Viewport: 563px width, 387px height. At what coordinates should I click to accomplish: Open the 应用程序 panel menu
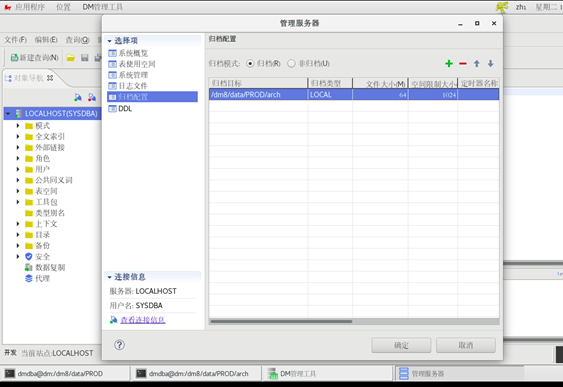click(30, 7)
